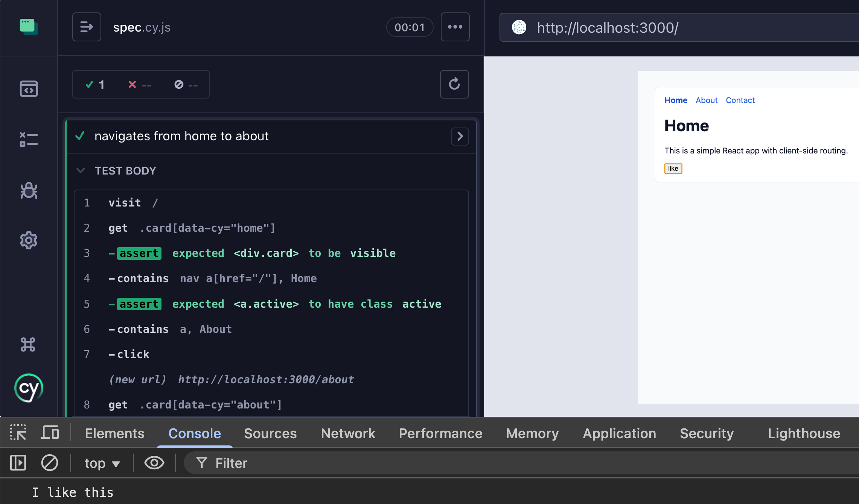Viewport: 859px width, 504px height.
Task: Click the About nav link in app preview
Action: click(707, 100)
